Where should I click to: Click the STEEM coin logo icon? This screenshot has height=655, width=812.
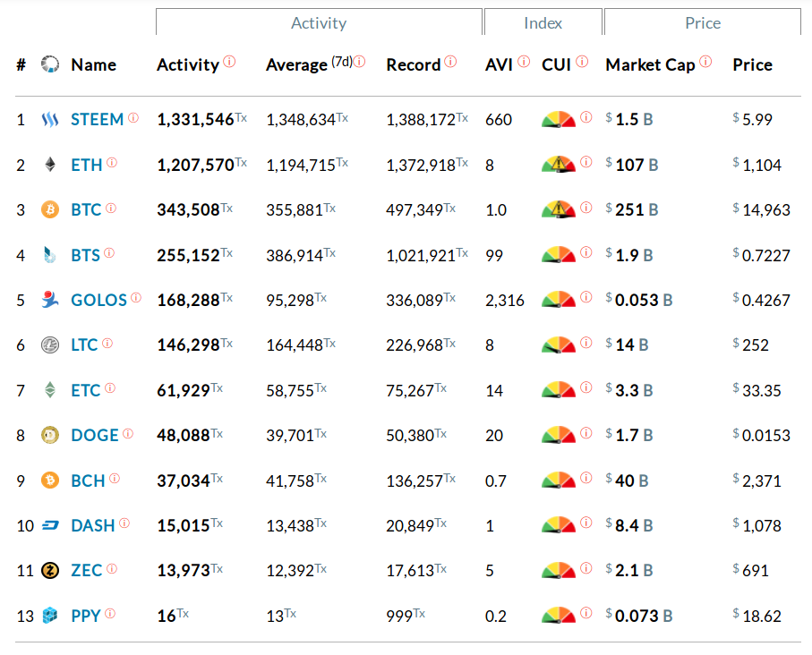click(x=50, y=120)
